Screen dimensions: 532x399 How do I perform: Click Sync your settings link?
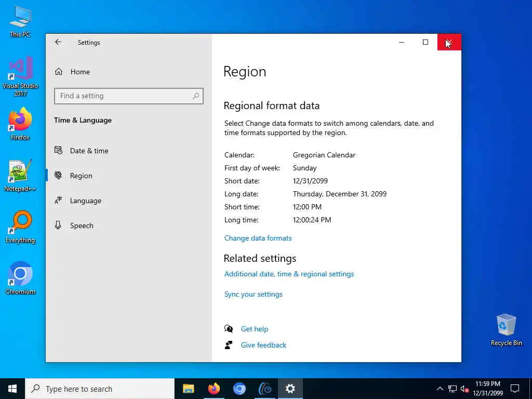pyautogui.click(x=253, y=295)
